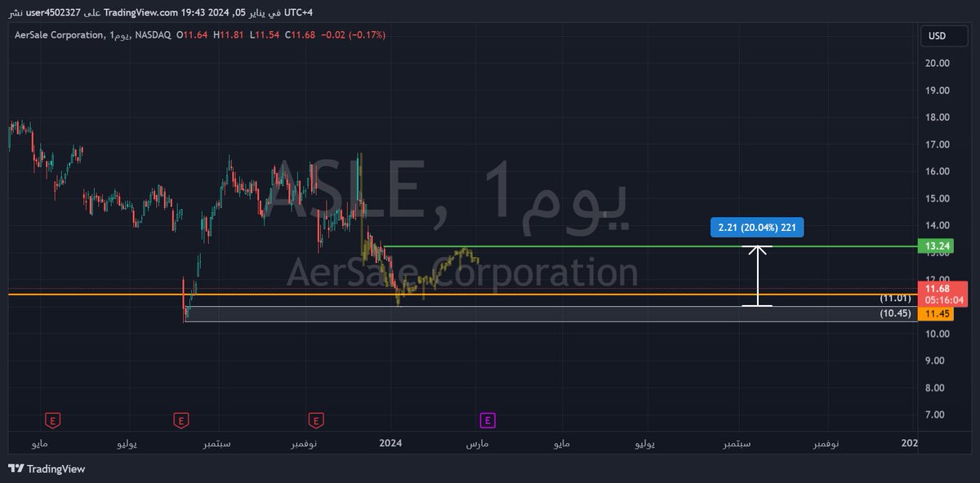
Task: Click the 8.00 price axis label
Action: (936, 388)
